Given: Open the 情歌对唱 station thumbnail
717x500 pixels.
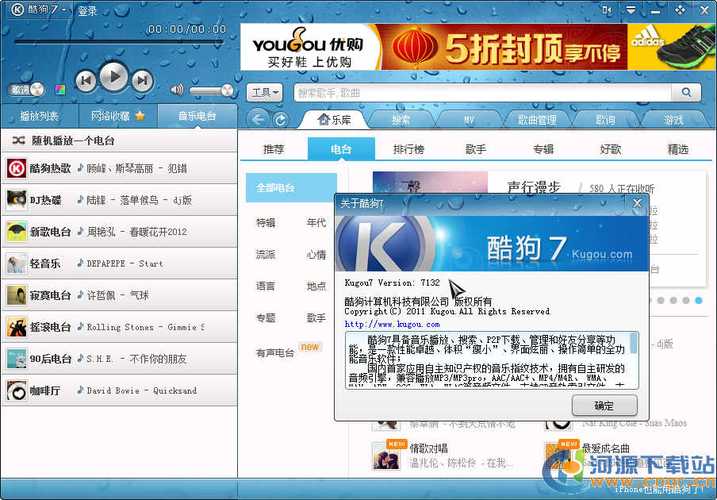Looking at the screenshot, I should [386, 456].
